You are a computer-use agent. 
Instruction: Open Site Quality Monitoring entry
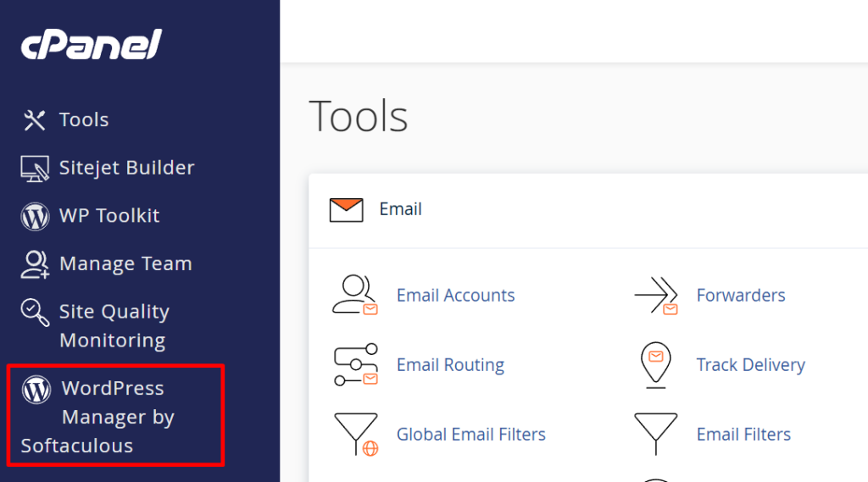[x=114, y=326]
